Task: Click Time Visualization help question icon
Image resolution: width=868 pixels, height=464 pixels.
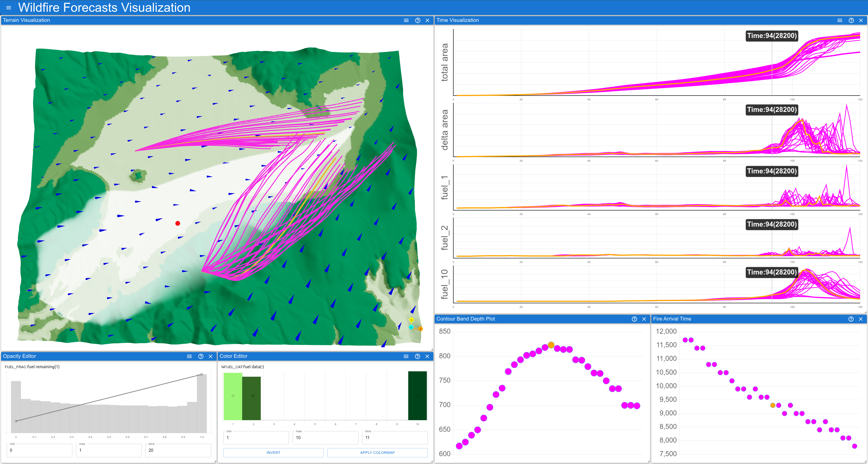Action: [x=851, y=20]
